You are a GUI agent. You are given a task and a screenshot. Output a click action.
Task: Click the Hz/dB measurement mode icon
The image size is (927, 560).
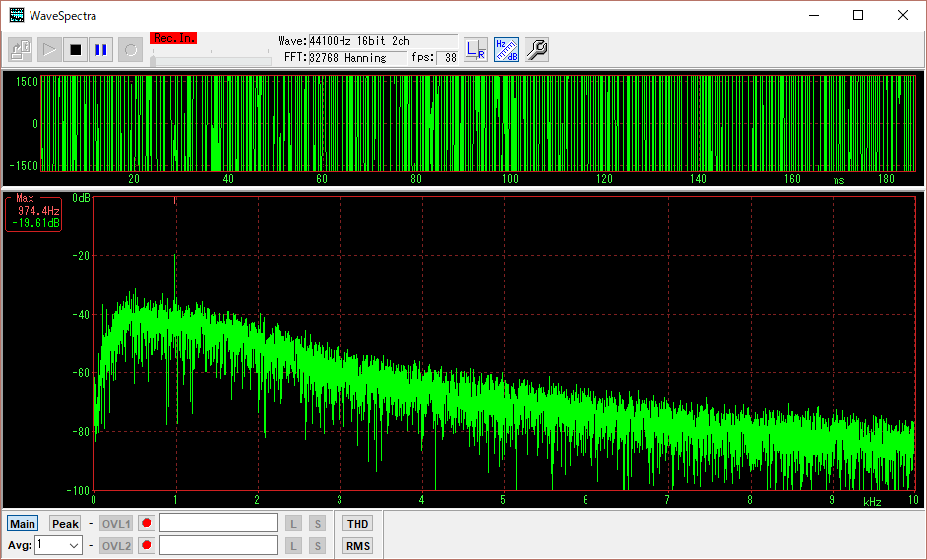click(506, 49)
